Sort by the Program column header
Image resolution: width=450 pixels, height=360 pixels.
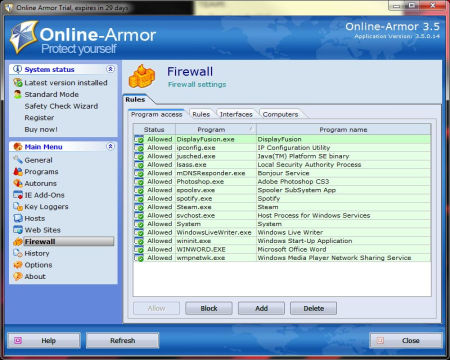tap(216, 129)
